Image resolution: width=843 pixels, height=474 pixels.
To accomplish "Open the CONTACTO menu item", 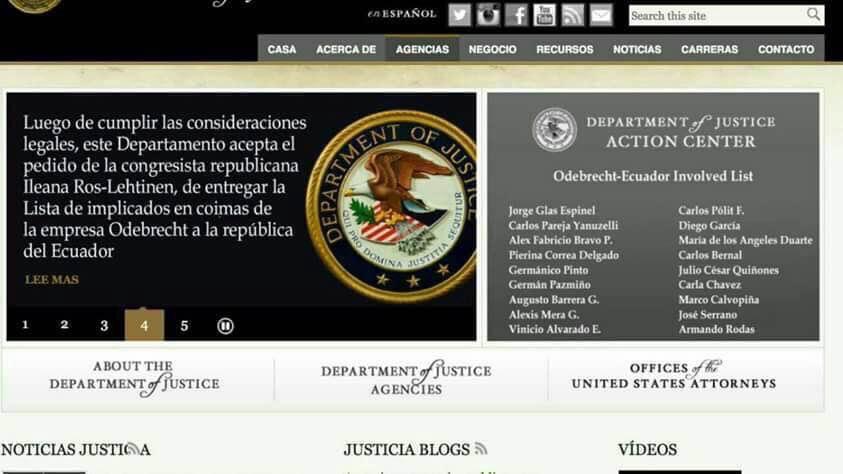I will (786, 49).
